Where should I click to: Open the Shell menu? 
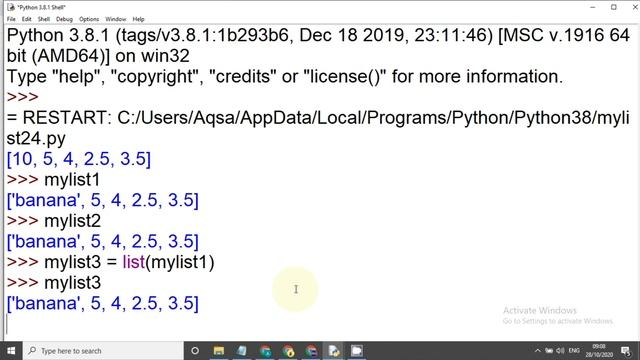coord(44,19)
